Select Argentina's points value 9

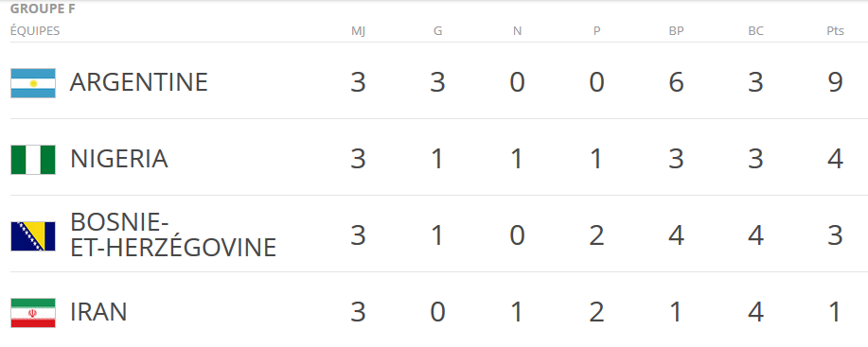tap(835, 82)
